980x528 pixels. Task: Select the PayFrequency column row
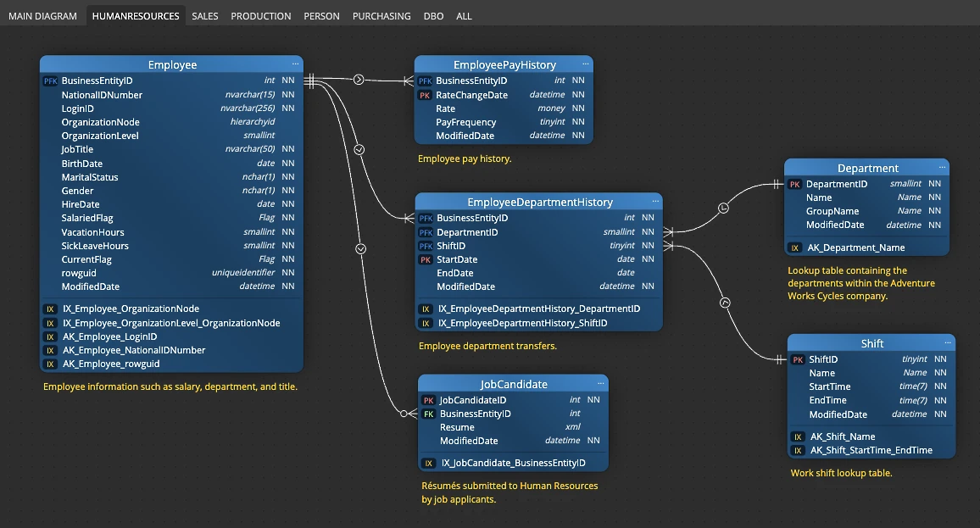pos(504,123)
